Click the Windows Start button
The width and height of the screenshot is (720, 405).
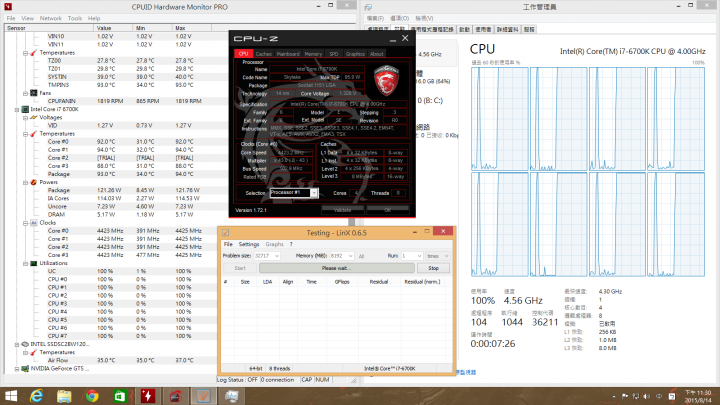click(10, 396)
